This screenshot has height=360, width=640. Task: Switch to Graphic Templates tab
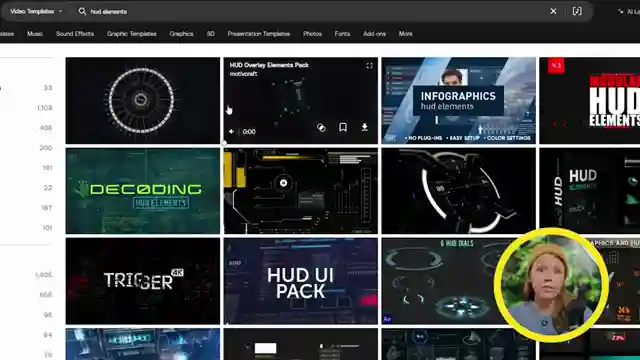tap(131, 34)
